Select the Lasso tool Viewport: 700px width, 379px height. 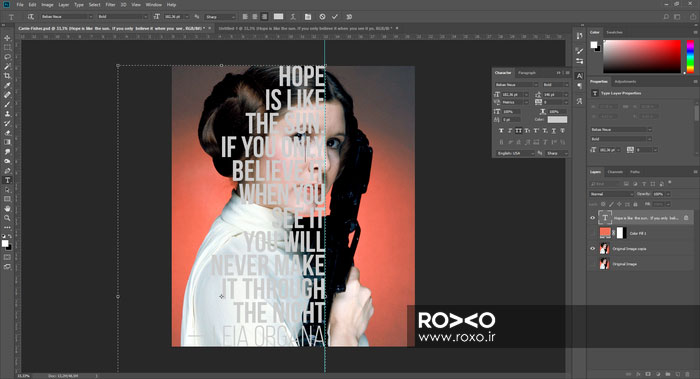[7, 57]
